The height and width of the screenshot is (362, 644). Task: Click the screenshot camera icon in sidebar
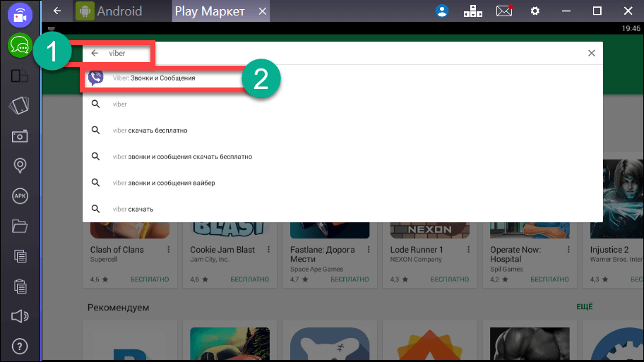(20, 135)
